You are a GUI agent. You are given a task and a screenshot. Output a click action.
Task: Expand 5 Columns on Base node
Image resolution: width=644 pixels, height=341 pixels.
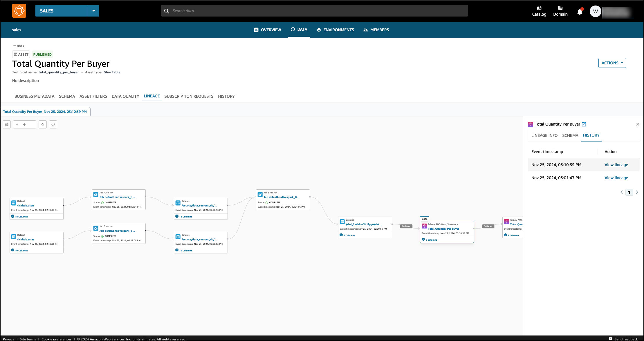point(430,240)
